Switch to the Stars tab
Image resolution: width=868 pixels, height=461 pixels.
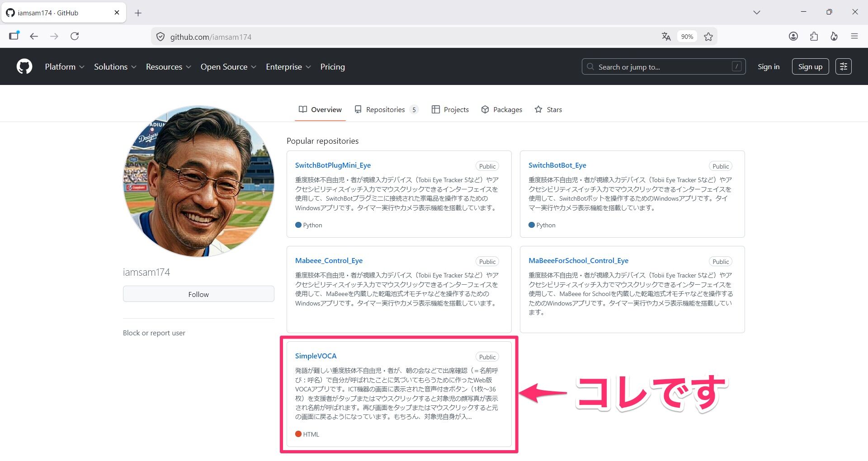[548, 109]
